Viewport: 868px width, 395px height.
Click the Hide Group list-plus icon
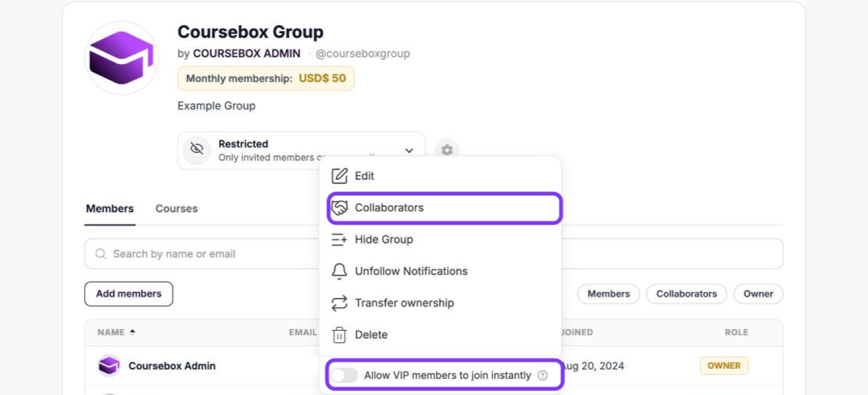tap(339, 240)
